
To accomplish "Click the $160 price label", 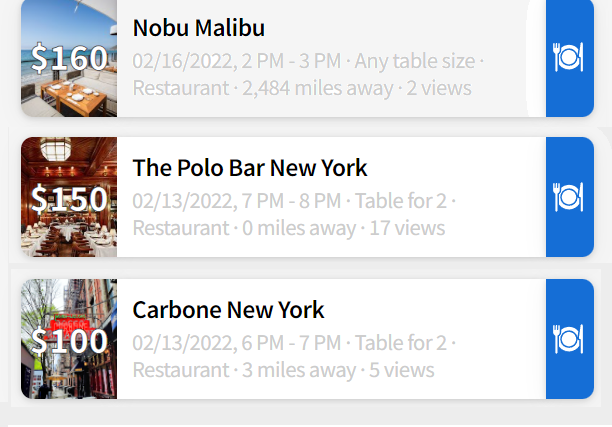I will tap(69, 58).
